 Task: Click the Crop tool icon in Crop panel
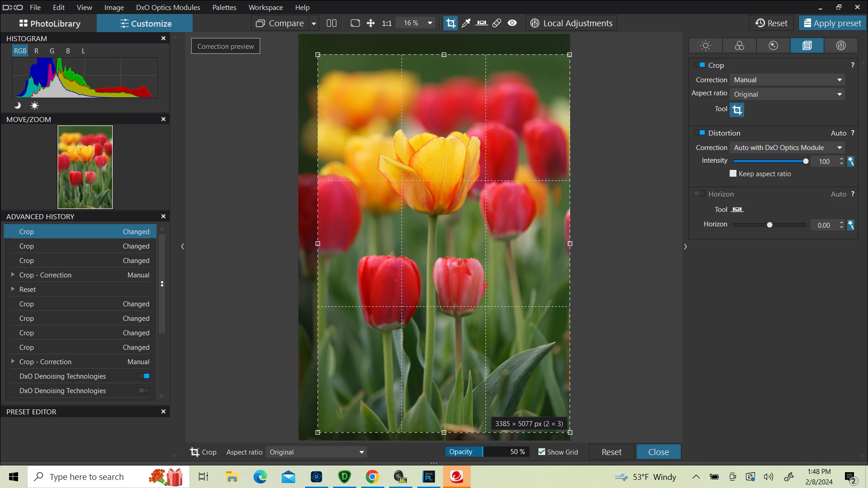(x=737, y=110)
